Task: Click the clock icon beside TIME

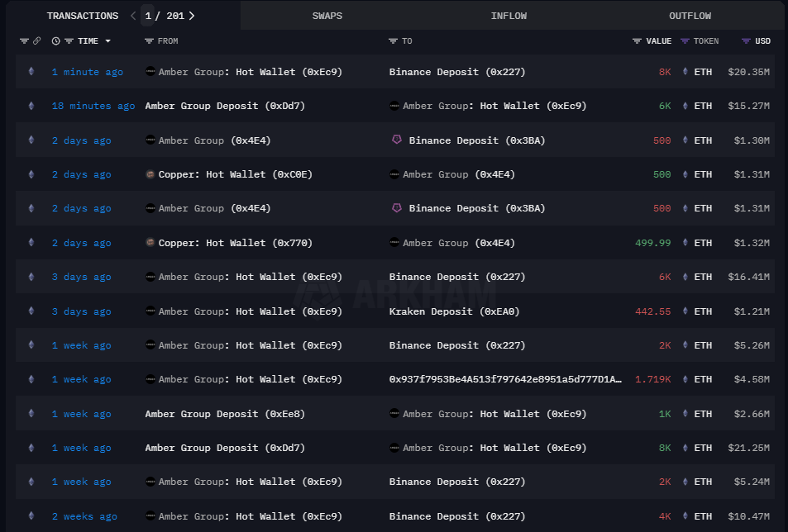Action: pos(55,41)
